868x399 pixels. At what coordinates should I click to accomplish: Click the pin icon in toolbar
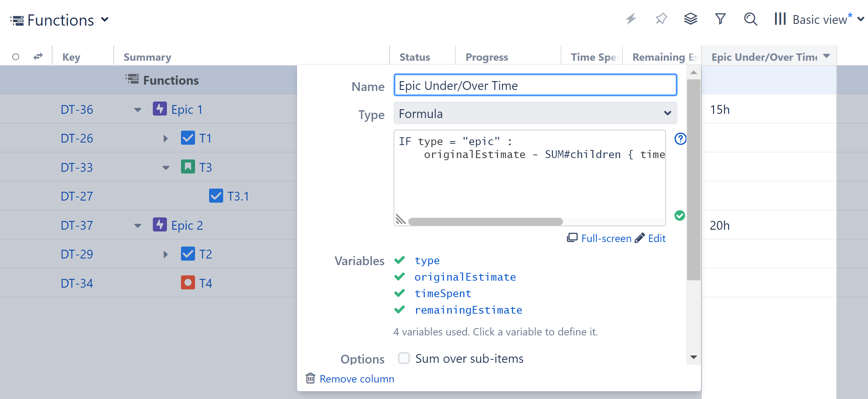(661, 19)
